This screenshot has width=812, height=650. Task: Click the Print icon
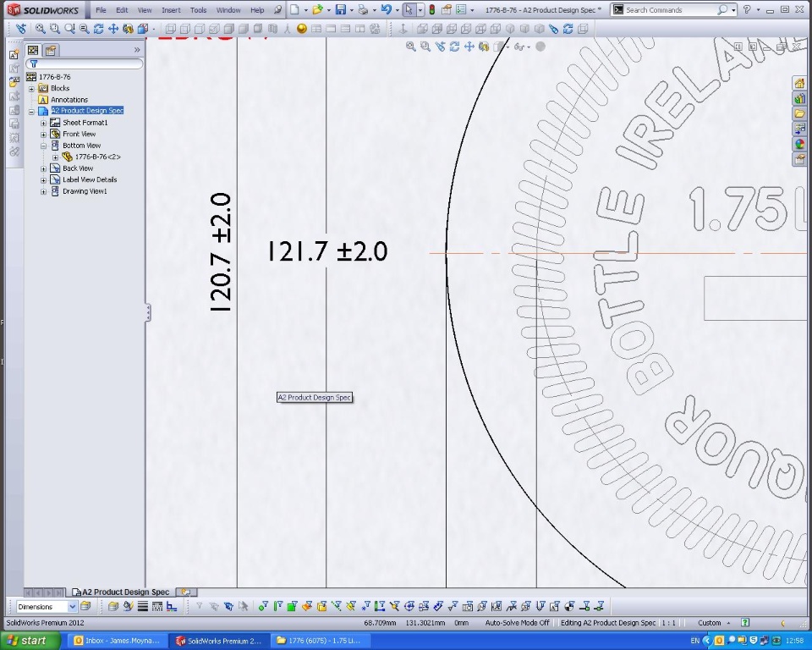pos(364,9)
